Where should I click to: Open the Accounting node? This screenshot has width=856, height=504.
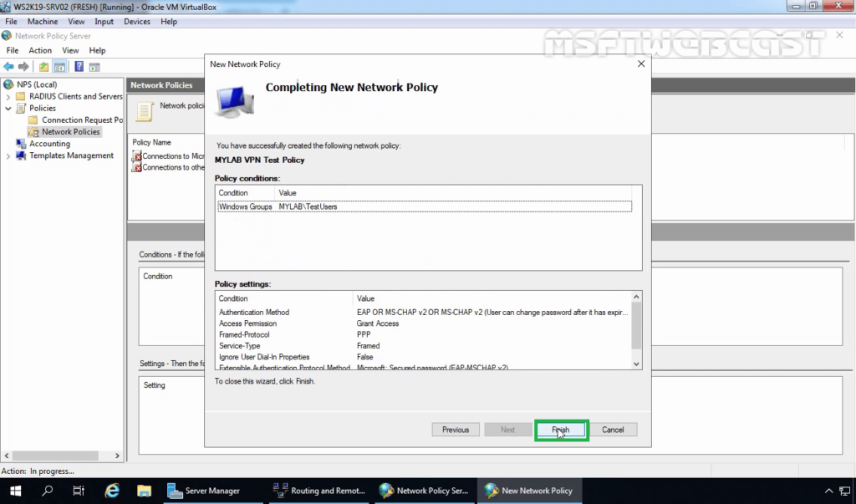(x=49, y=144)
